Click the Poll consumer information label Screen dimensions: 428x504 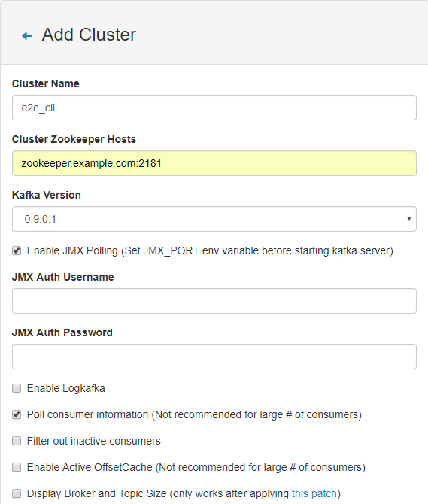[x=194, y=414]
